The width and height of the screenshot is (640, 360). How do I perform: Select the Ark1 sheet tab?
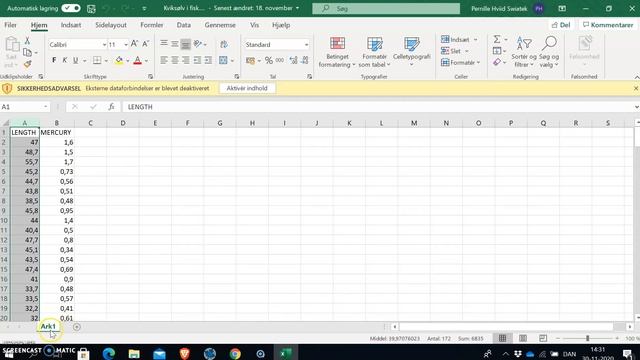[48, 326]
